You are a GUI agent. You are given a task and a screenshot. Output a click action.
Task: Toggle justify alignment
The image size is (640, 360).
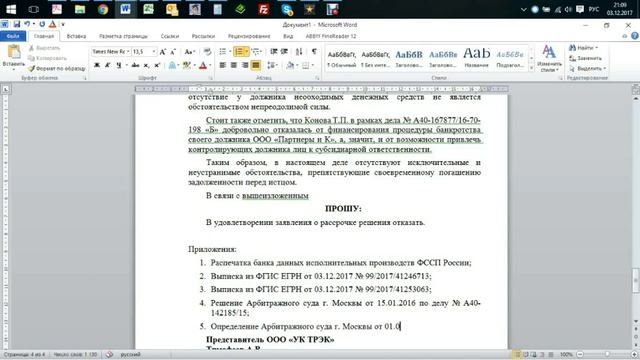(x=256, y=65)
